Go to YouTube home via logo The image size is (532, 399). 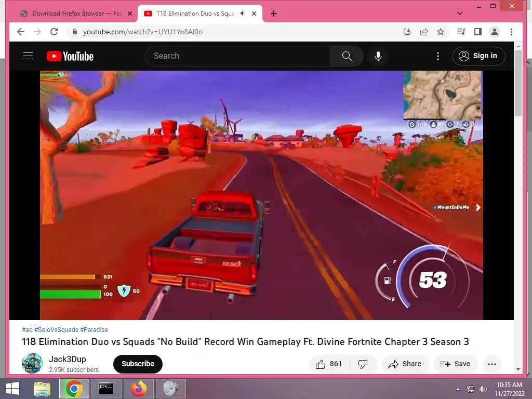(70, 56)
